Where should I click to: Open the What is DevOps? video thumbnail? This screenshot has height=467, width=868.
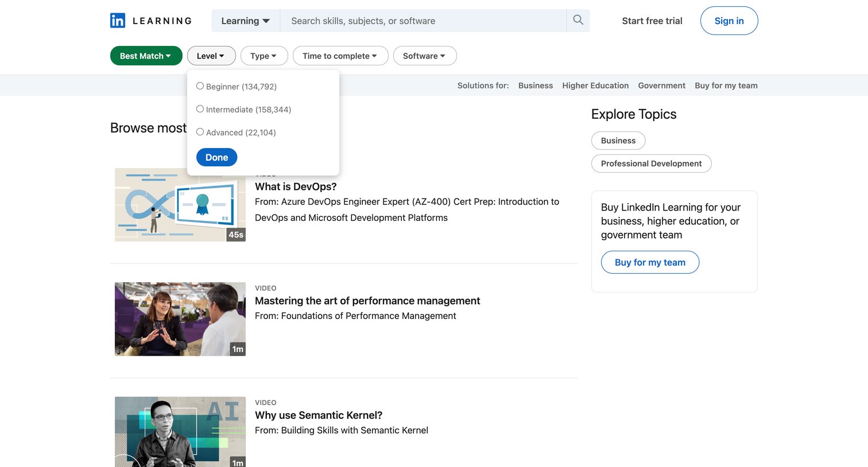click(x=180, y=205)
